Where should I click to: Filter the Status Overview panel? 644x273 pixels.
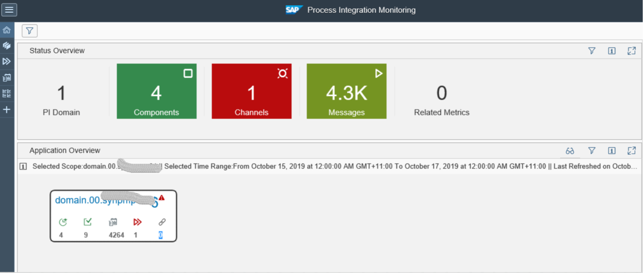(x=592, y=51)
